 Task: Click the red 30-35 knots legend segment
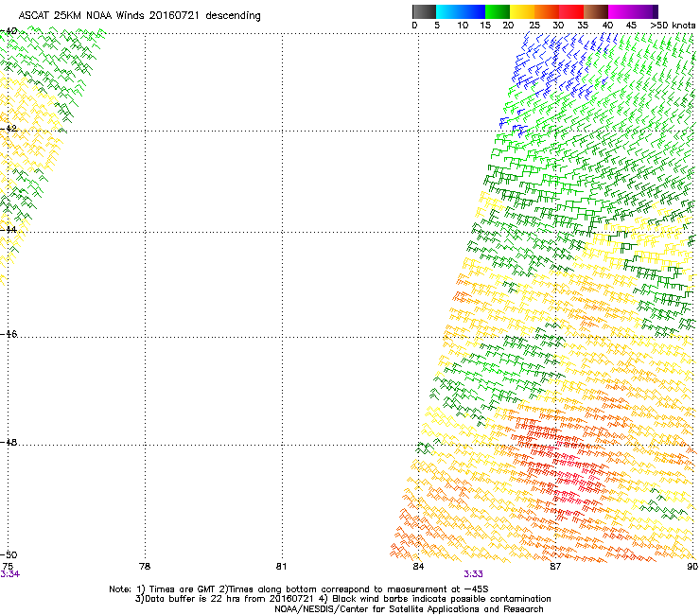tap(571, 11)
